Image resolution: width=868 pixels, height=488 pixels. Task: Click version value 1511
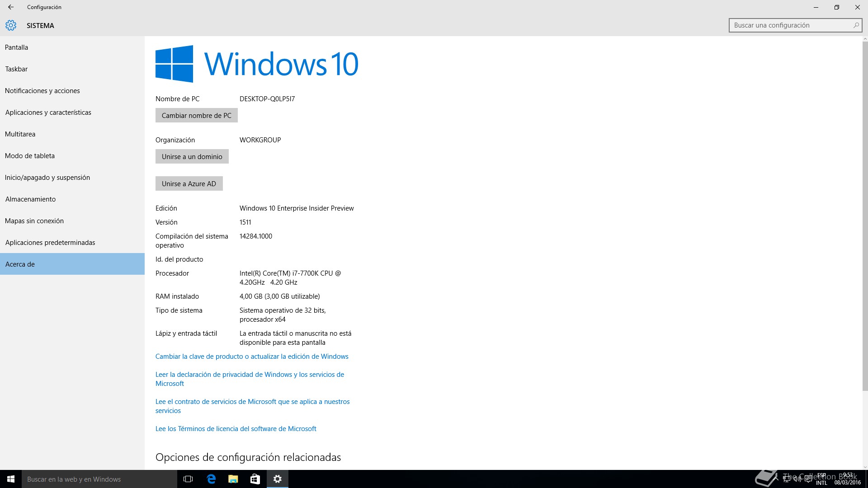245,222
